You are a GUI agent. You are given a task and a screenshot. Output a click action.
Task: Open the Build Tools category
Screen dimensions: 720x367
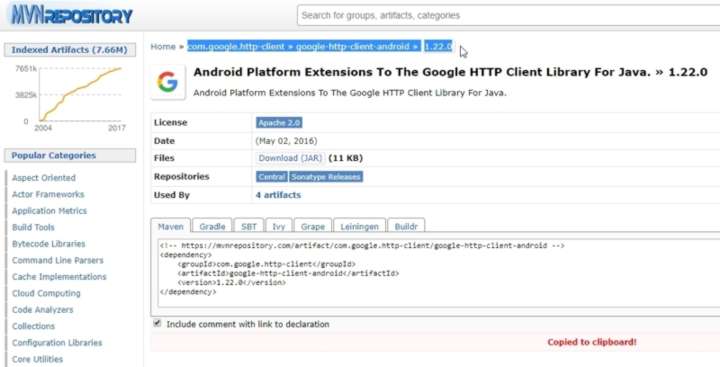(33, 227)
